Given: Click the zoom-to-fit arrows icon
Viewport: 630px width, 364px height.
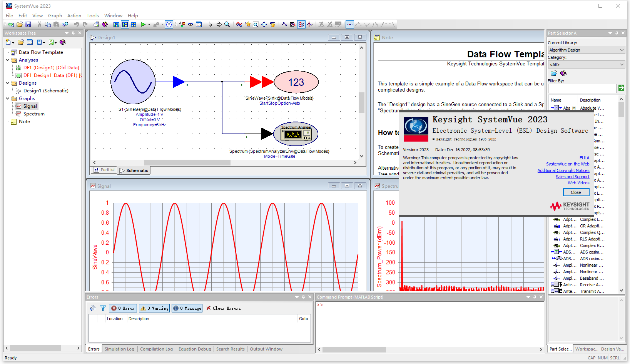Looking at the screenshot, I should [264, 25].
